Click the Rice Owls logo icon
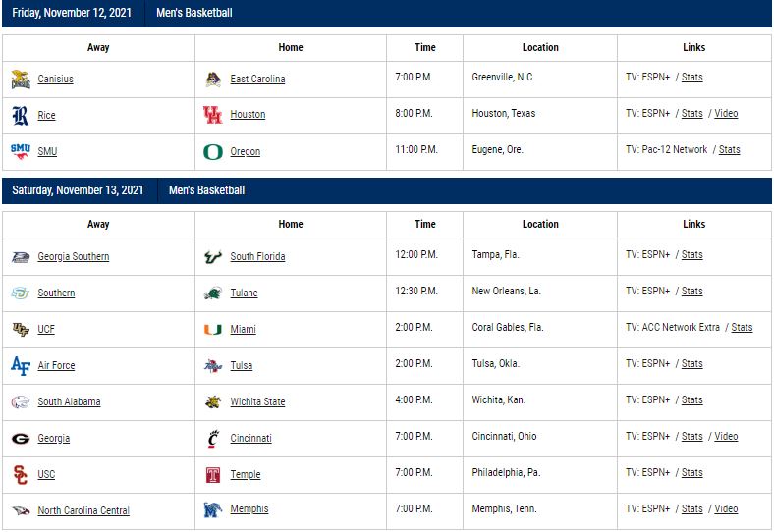 [x=21, y=116]
